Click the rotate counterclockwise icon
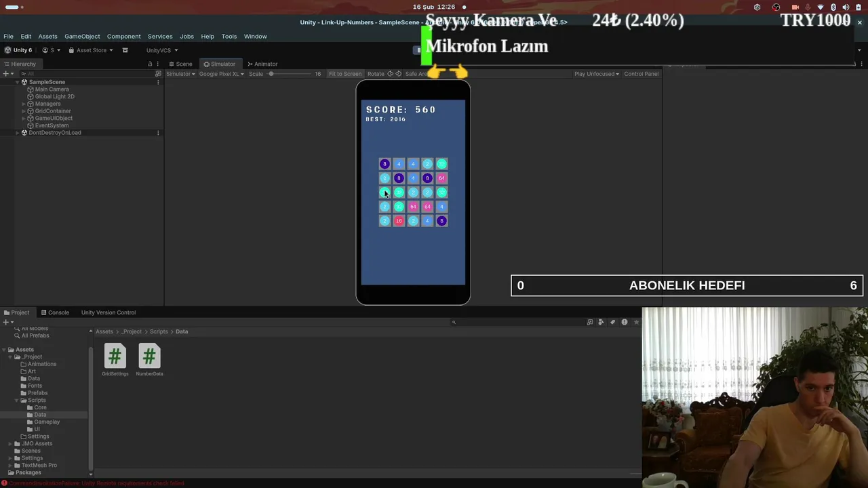 point(390,74)
